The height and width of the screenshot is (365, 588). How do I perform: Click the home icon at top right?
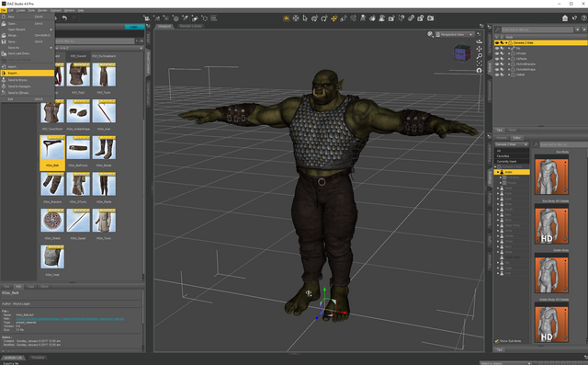click(x=565, y=18)
